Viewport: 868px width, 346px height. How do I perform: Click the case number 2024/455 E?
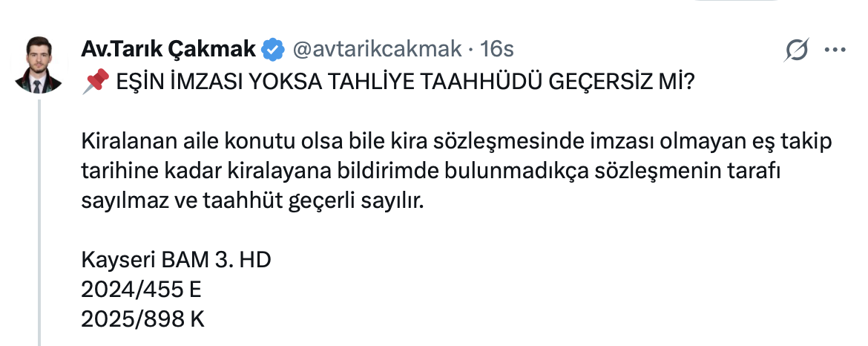click(142, 290)
